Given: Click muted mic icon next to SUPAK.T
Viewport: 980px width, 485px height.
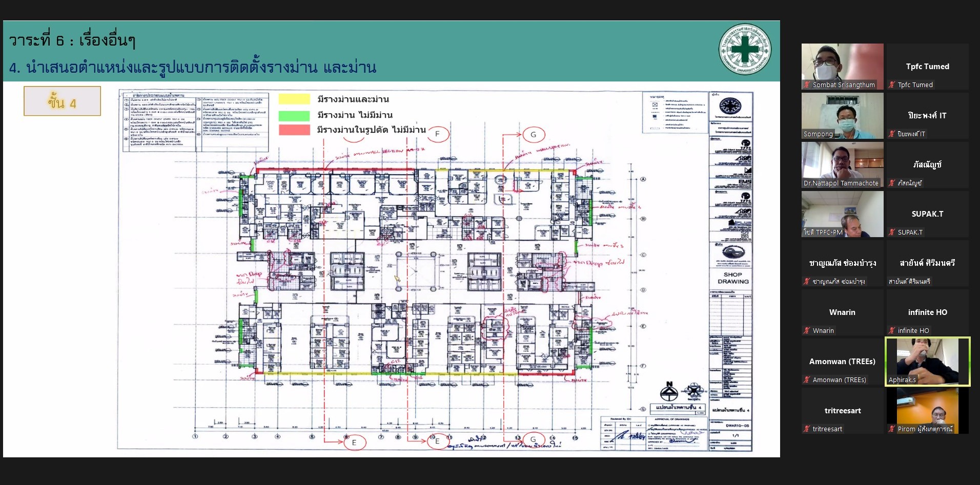Looking at the screenshot, I should (892, 233).
